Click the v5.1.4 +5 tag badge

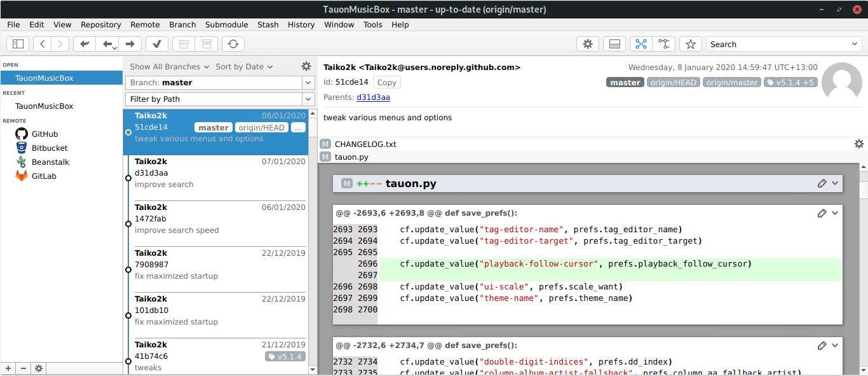tap(790, 82)
